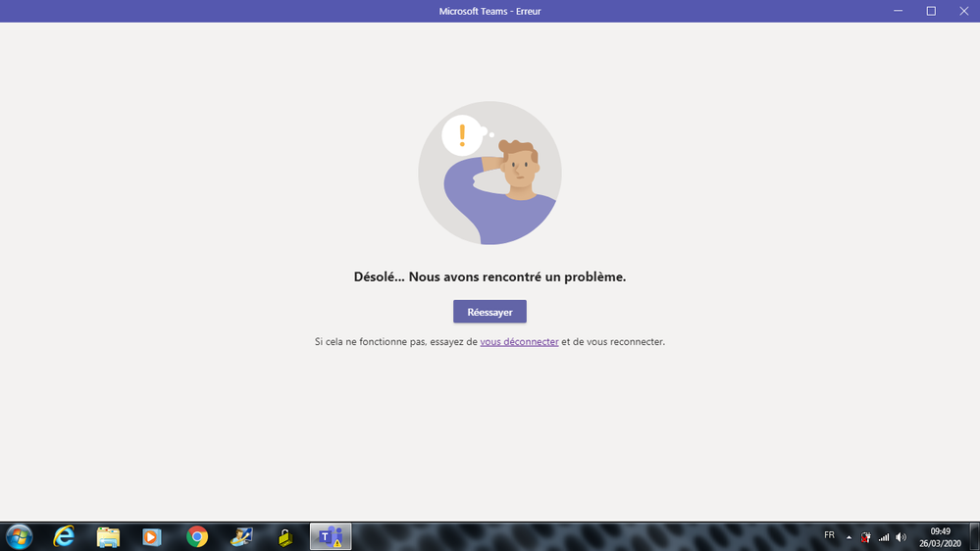Close the Microsoft Teams error window
Screen dimensions: 980x551
pos(963,11)
